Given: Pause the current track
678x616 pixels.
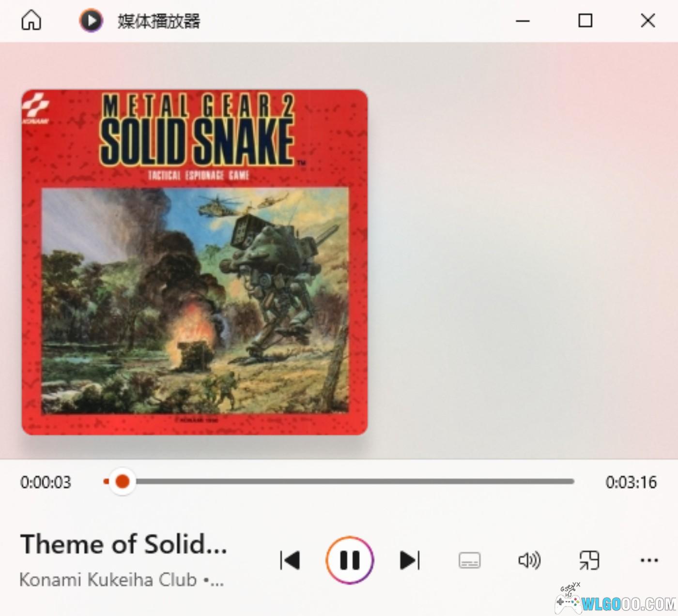Looking at the screenshot, I should [350, 560].
